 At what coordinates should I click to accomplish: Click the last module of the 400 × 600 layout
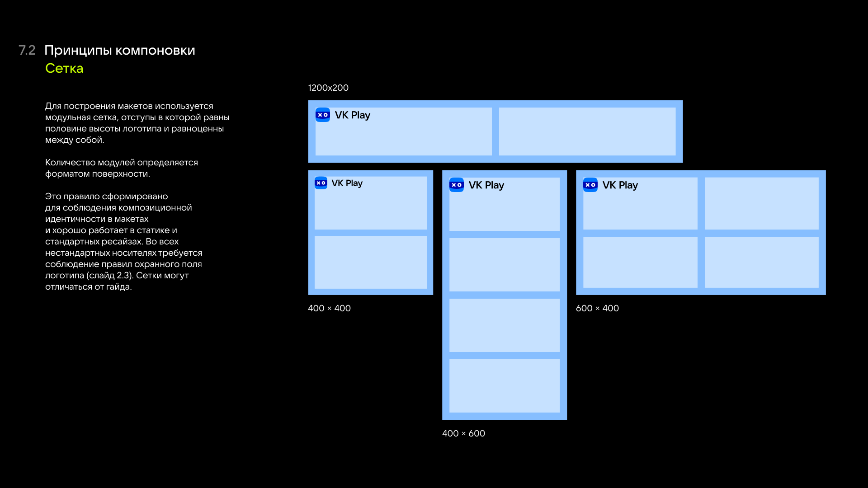(505, 386)
